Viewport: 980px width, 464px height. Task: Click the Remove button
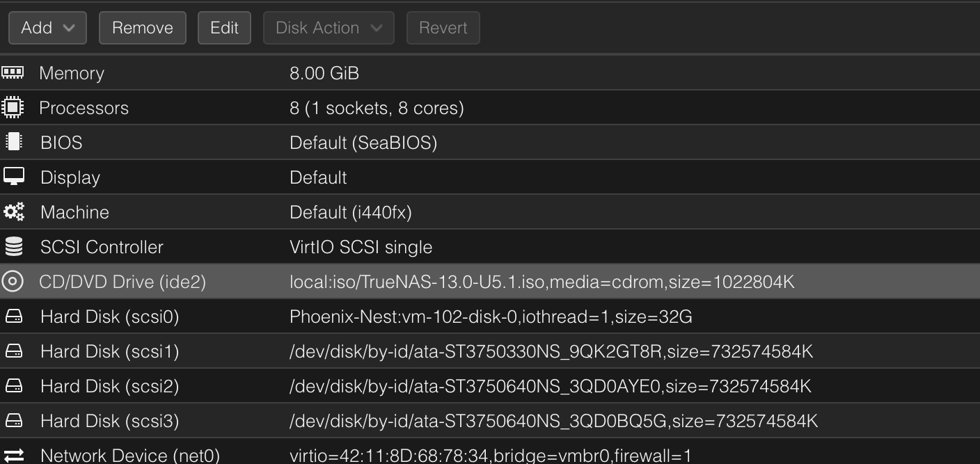click(x=142, y=28)
